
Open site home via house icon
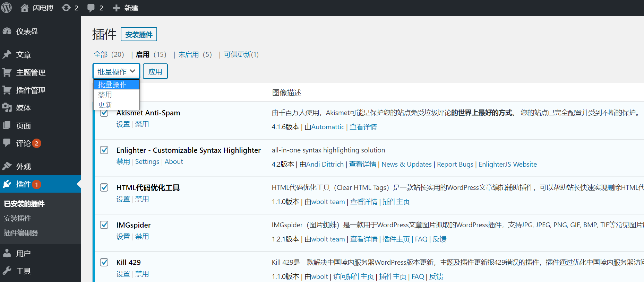coord(24,8)
